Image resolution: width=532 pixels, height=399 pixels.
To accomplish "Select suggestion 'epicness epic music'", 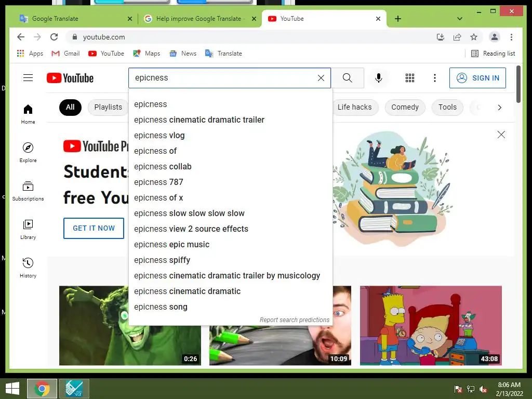I will pos(230,245).
